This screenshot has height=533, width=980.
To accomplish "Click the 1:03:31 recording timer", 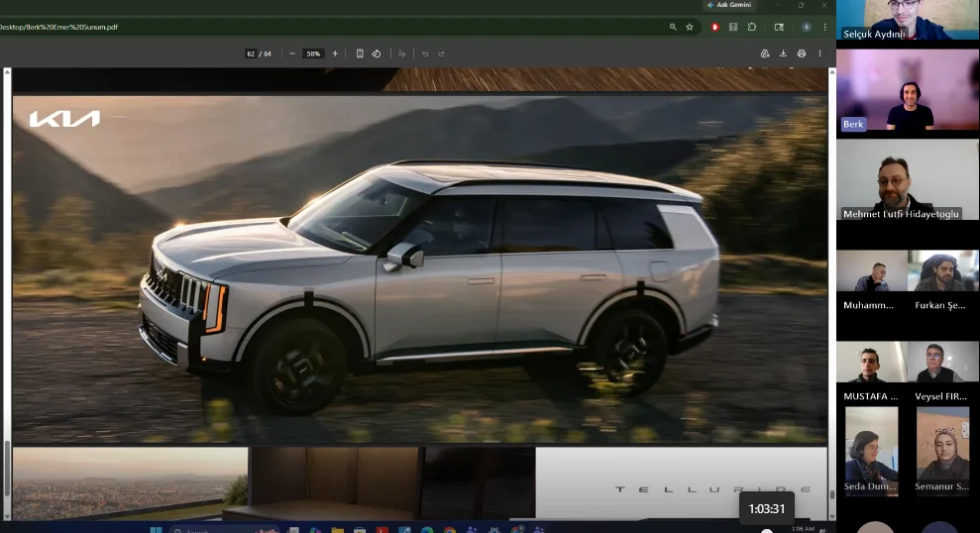I will point(766,508).
